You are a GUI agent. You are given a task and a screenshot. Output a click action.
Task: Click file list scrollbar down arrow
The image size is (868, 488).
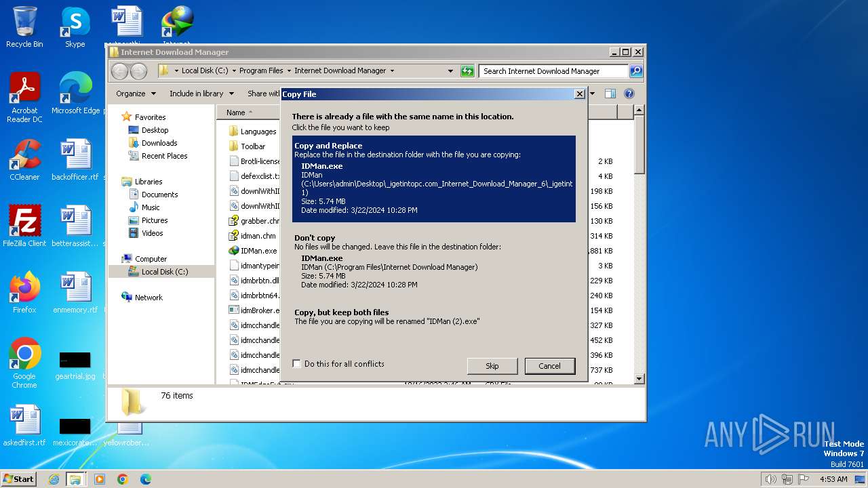[639, 379]
